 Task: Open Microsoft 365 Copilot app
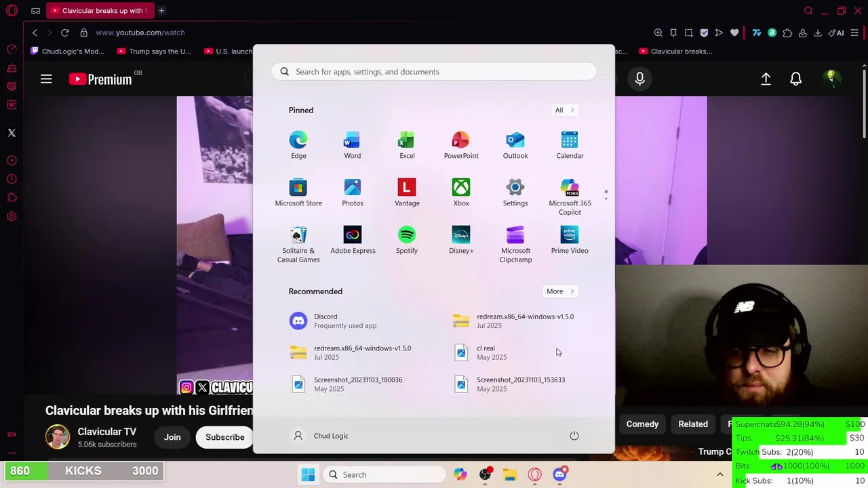tap(570, 197)
